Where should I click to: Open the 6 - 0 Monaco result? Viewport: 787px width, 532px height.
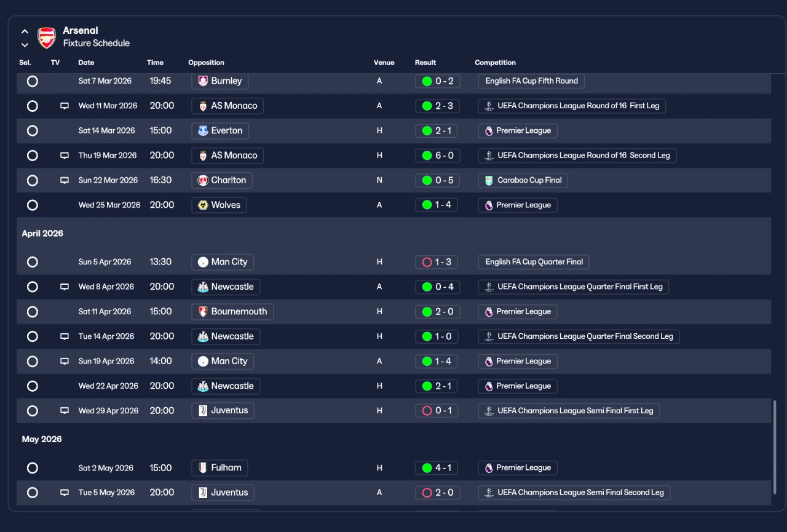(x=438, y=156)
